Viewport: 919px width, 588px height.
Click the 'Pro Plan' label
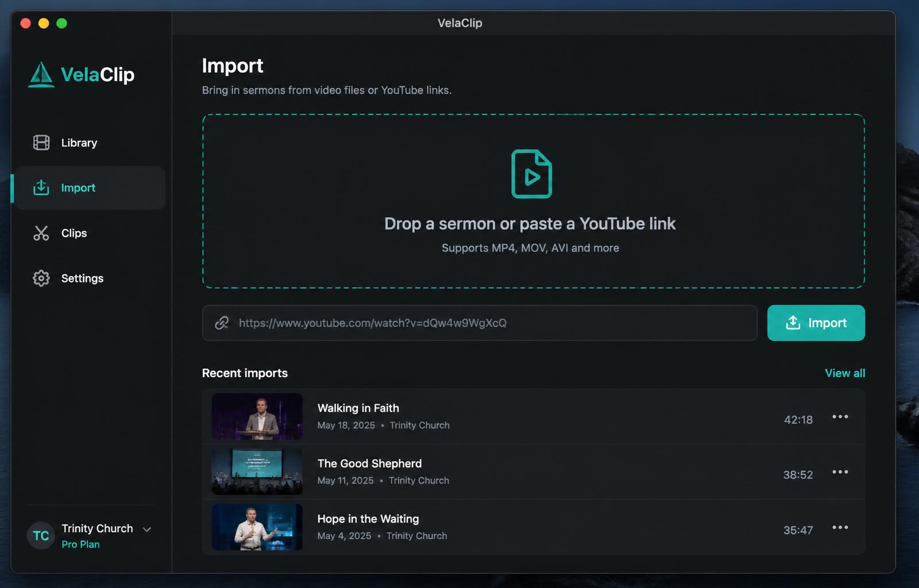(x=80, y=544)
